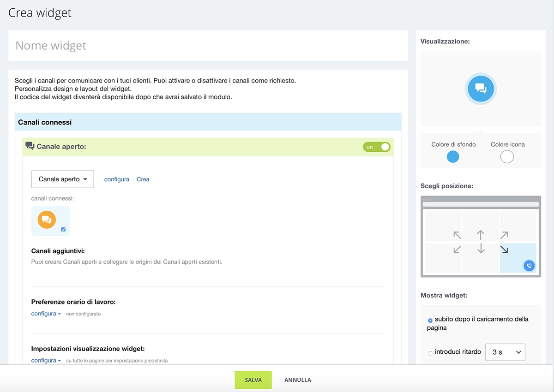Screen dimensions: 554x392
Task: Choose the up-right arrow position
Action: point(504,235)
